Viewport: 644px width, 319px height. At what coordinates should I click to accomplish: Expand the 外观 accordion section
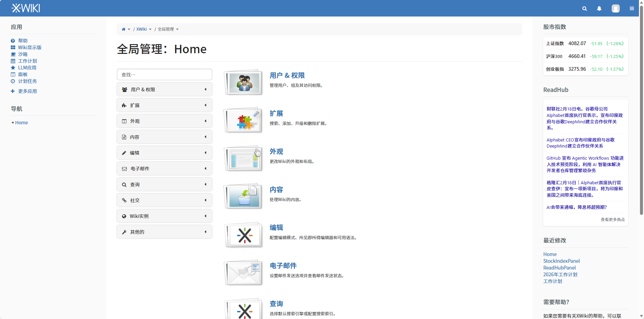click(164, 121)
